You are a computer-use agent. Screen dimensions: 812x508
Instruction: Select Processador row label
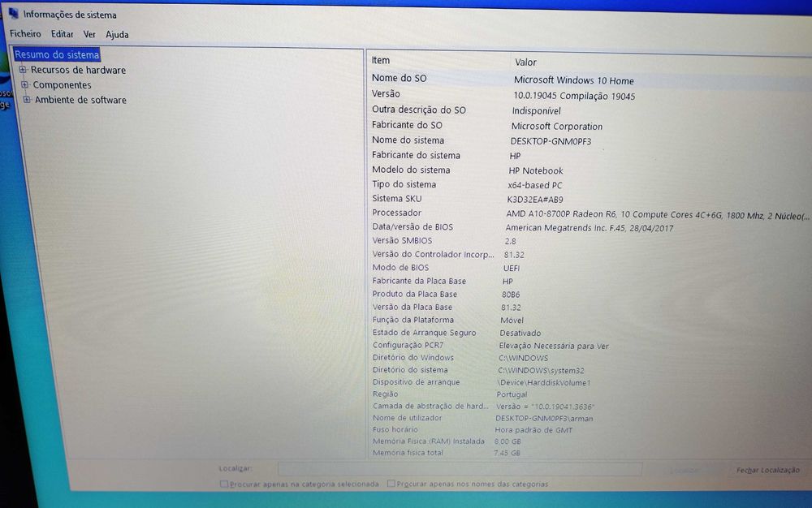click(397, 213)
